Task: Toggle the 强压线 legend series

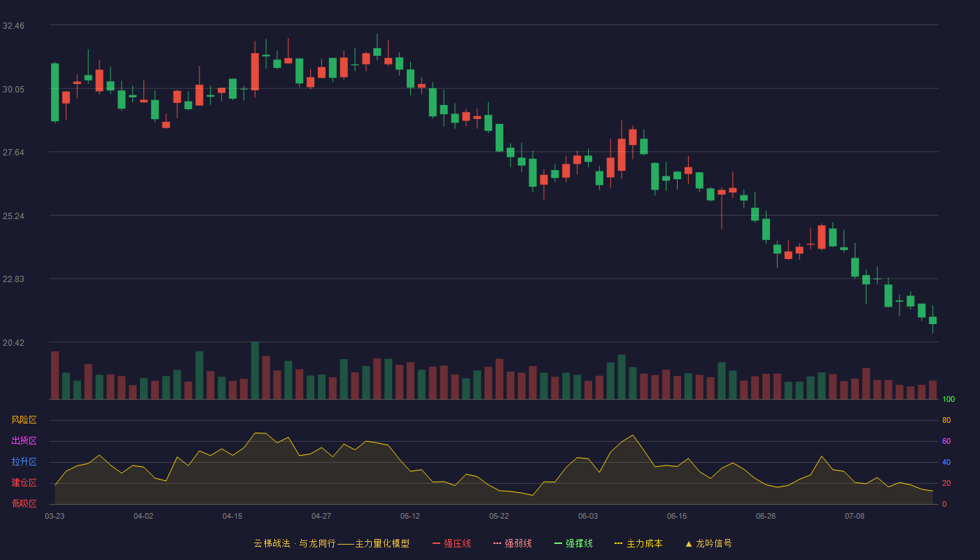Action: tap(451, 543)
